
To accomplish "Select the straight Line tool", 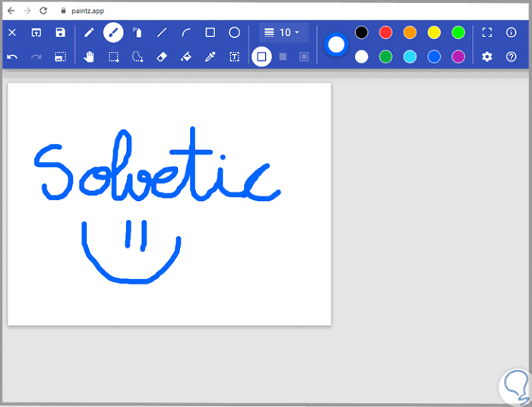I will [162, 33].
